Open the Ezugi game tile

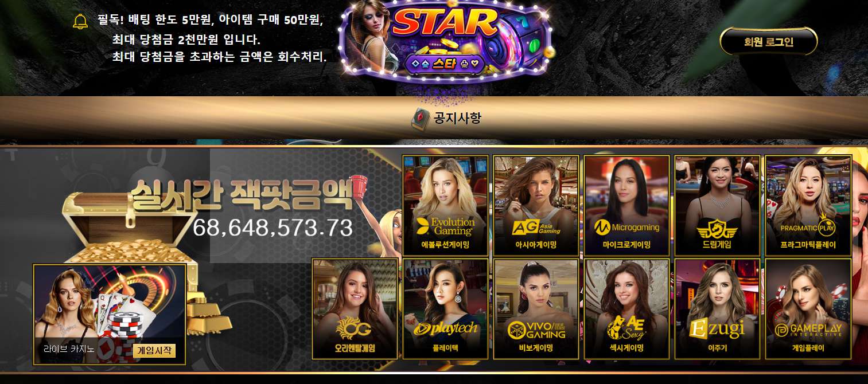pyautogui.click(x=717, y=308)
